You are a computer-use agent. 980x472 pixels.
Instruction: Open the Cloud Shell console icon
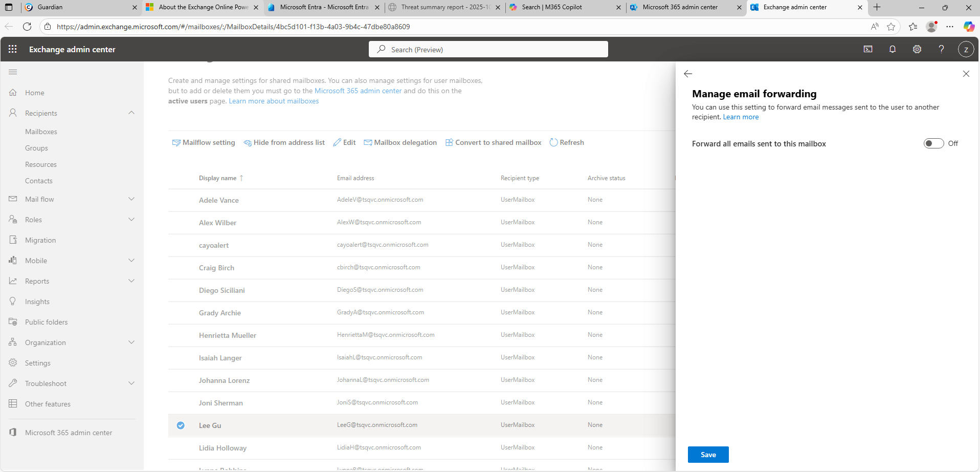pyautogui.click(x=867, y=49)
